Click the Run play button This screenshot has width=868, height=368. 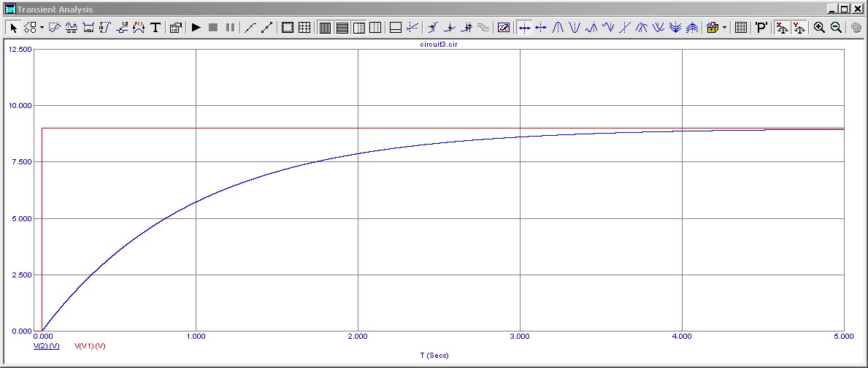click(196, 28)
